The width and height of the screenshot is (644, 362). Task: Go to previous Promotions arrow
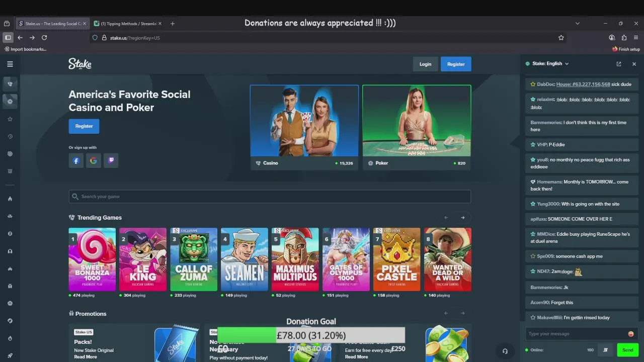[446, 313]
